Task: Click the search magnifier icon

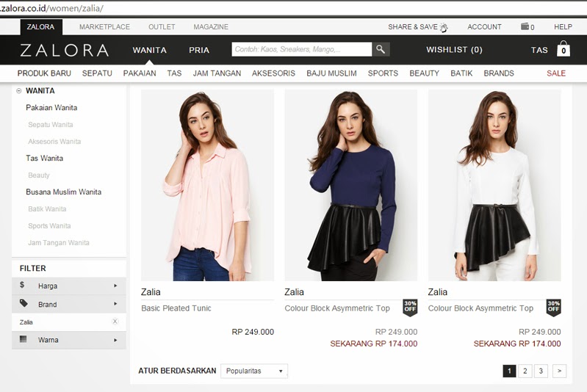Action: pos(381,49)
